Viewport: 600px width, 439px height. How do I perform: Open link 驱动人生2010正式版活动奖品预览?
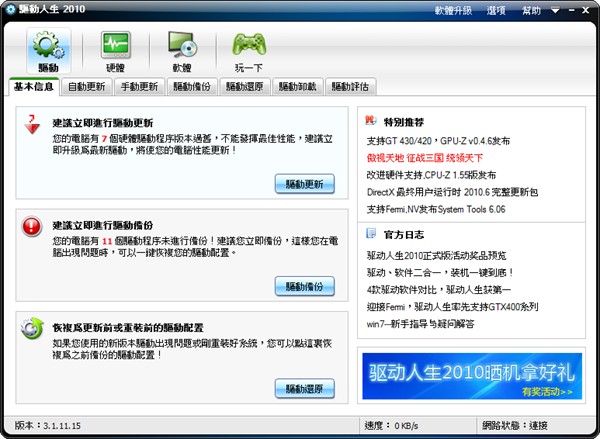pyautogui.click(x=437, y=255)
